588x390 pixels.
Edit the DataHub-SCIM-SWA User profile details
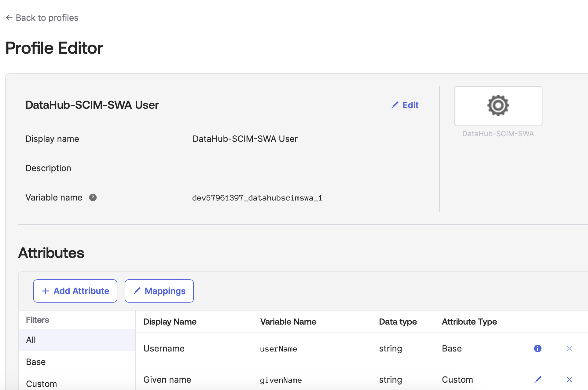tap(410, 105)
